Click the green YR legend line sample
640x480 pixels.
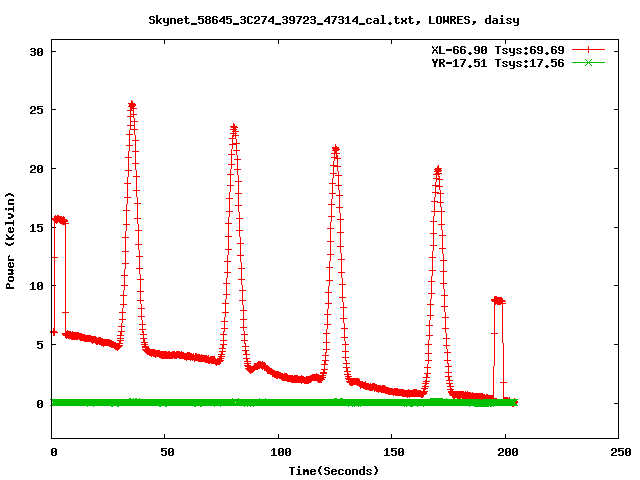coord(588,62)
